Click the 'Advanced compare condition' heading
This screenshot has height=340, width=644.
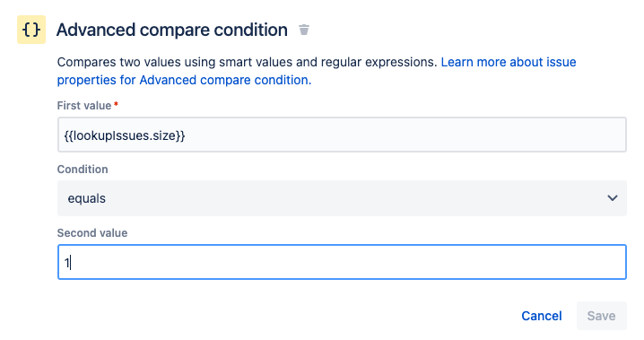tap(172, 30)
